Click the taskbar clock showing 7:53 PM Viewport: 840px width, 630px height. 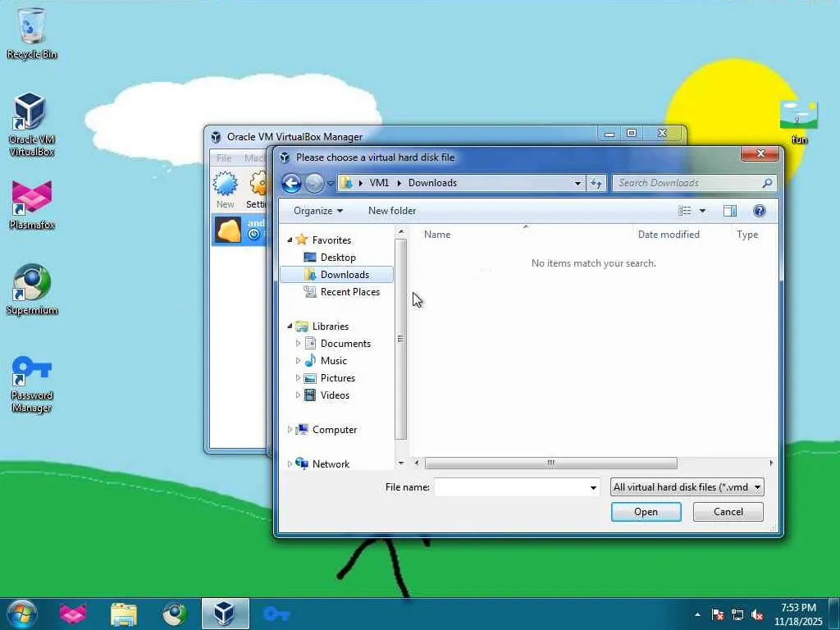(797, 614)
